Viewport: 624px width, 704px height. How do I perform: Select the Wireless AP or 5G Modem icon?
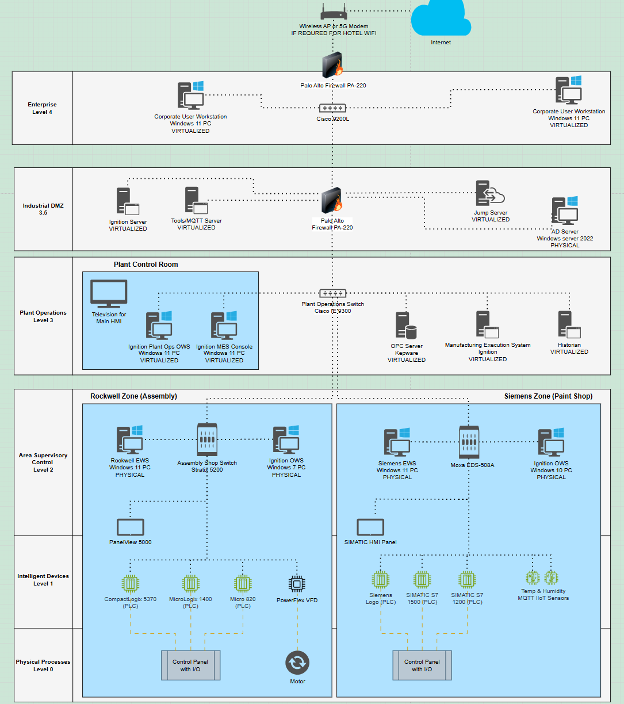click(x=332, y=11)
